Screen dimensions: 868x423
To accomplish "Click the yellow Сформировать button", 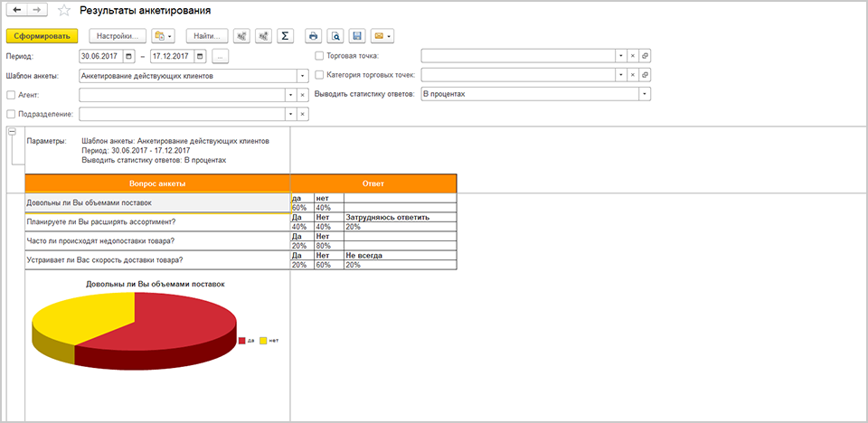I will (x=42, y=36).
